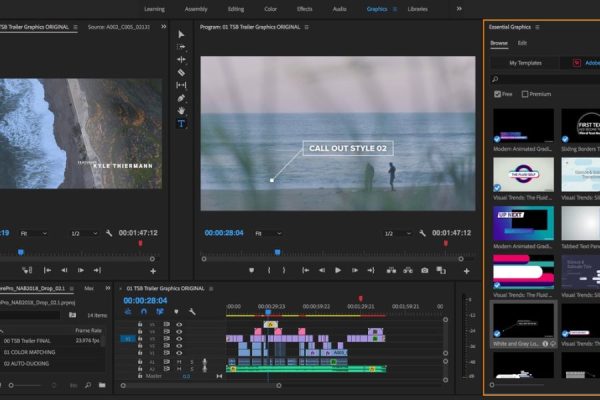
Task: Select the Hand tool
Action: [181, 111]
